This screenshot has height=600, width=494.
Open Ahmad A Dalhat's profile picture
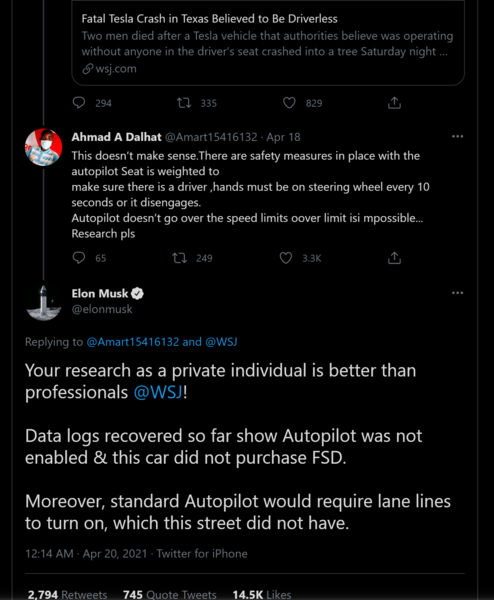tap(43, 147)
